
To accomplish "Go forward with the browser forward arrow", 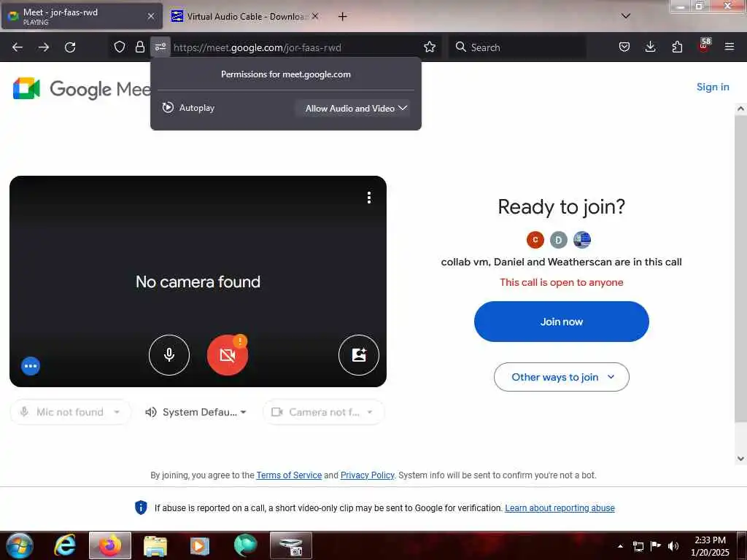I will (44, 47).
